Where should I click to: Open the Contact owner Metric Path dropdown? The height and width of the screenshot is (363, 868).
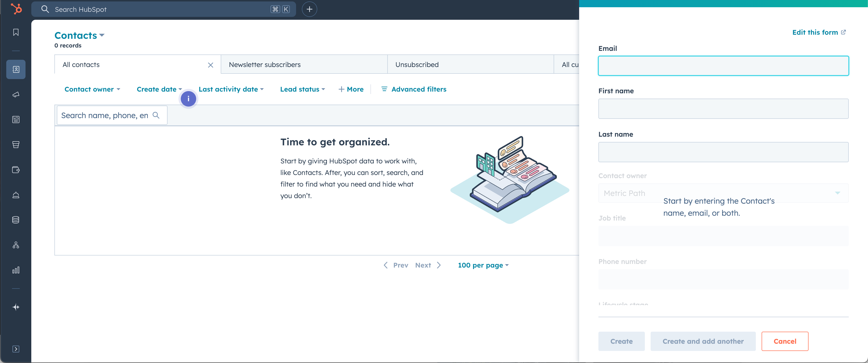point(723,193)
